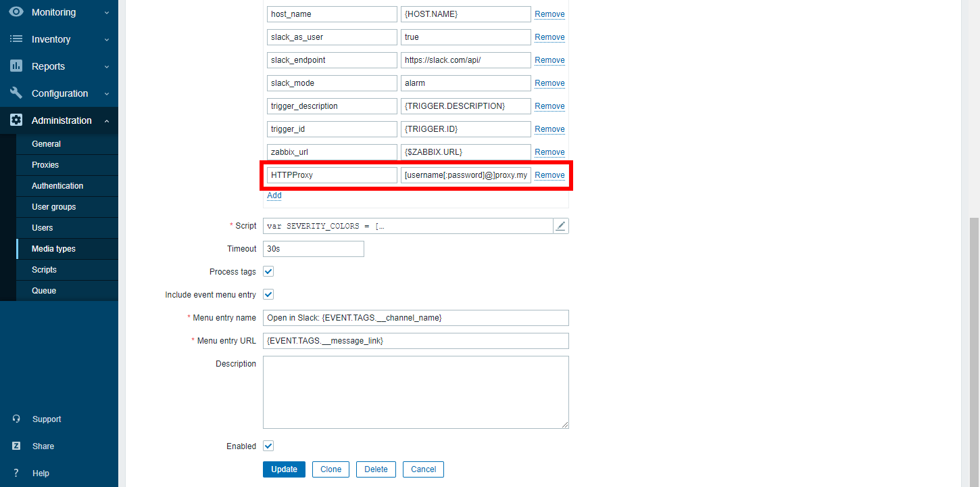Navigate to the Users page
This screenshot has height=487, width=980.
pos(42,227)
